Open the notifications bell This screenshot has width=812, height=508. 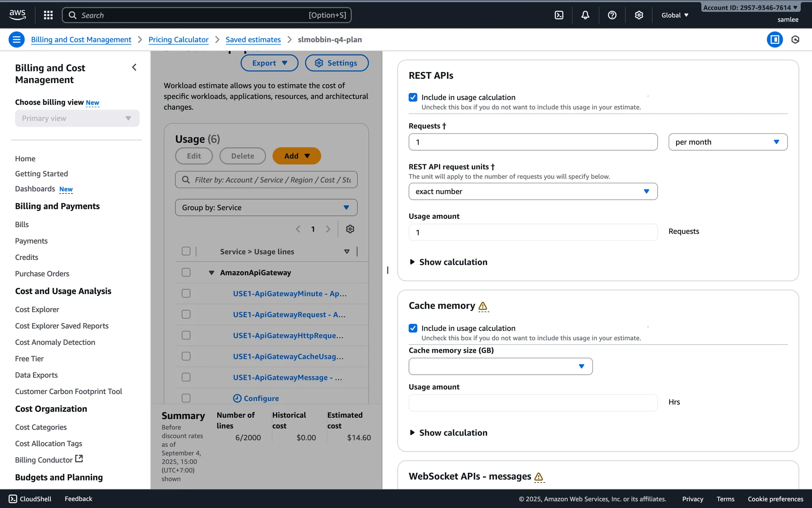585,15
